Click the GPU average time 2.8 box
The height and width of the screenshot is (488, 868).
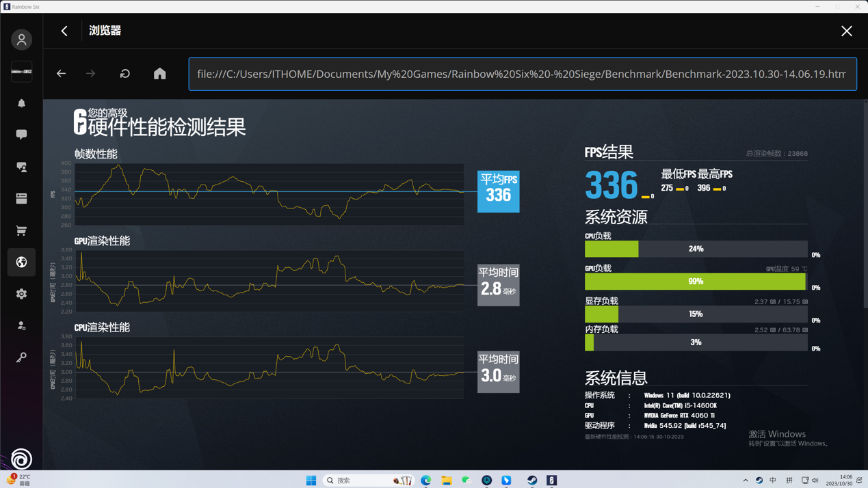pyautogui.click(x=498, y=285)
